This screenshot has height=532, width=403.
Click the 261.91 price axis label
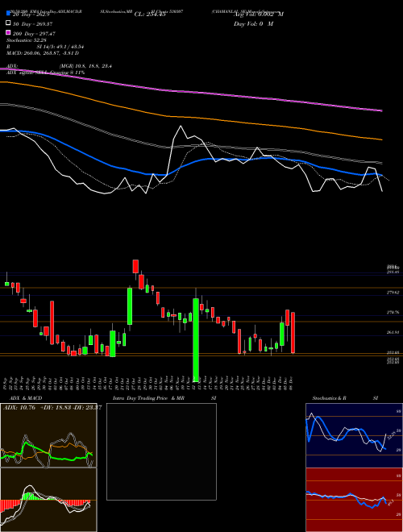pyautogui.click(x=393, y=332)
